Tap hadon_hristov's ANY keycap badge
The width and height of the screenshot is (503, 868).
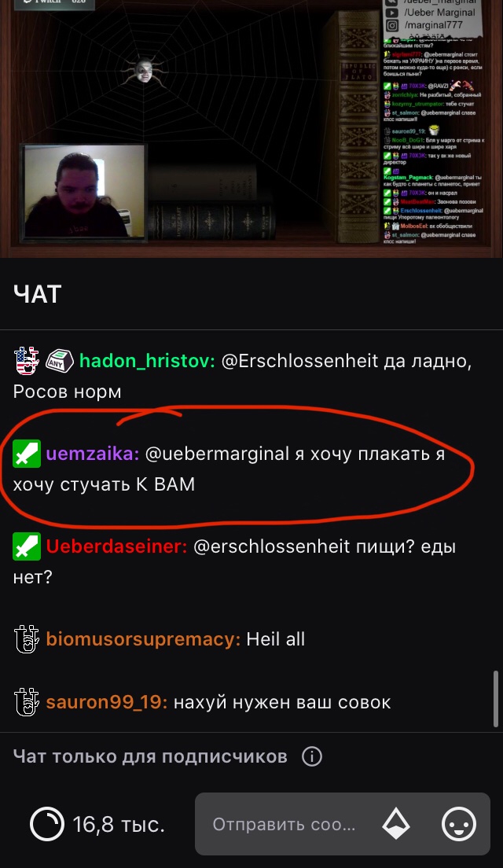tap(59, 361)
